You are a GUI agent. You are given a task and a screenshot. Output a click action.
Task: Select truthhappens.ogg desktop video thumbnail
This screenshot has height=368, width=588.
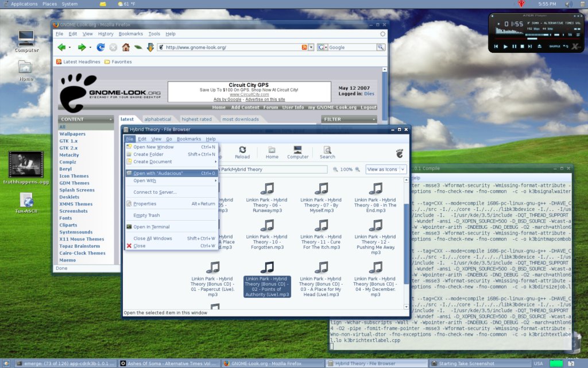pyautogui.click(x=26, y=167)
